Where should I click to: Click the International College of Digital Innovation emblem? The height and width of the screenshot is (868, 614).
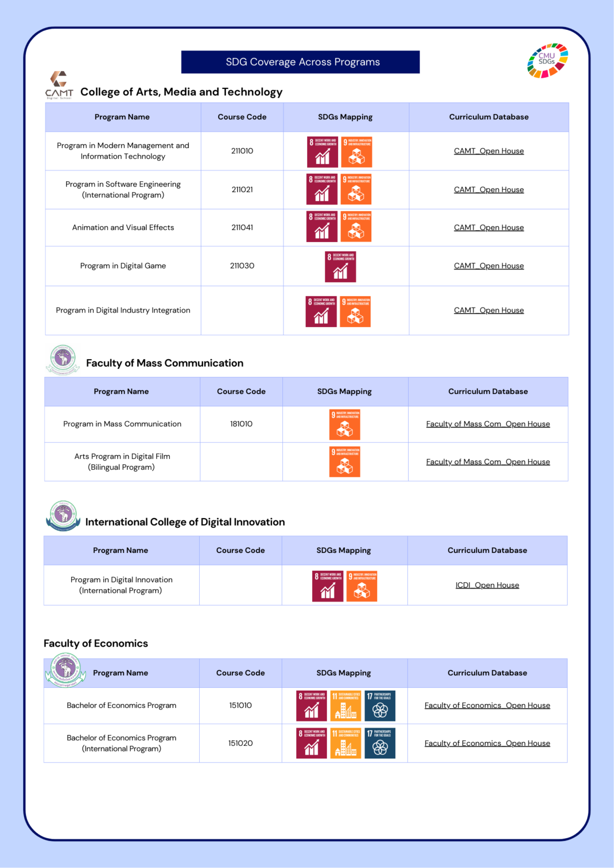tap(63, 515)
